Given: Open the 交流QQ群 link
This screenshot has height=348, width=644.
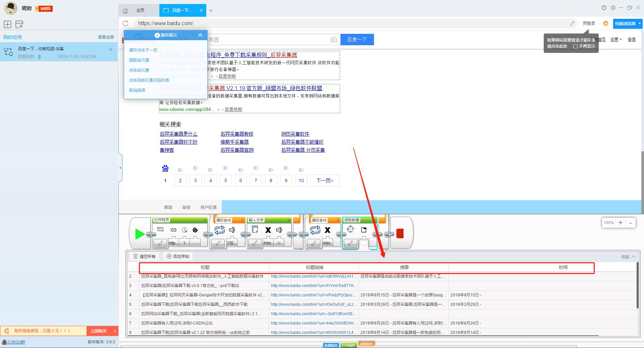Looking at the screenshot, I should tap(16, 342).
